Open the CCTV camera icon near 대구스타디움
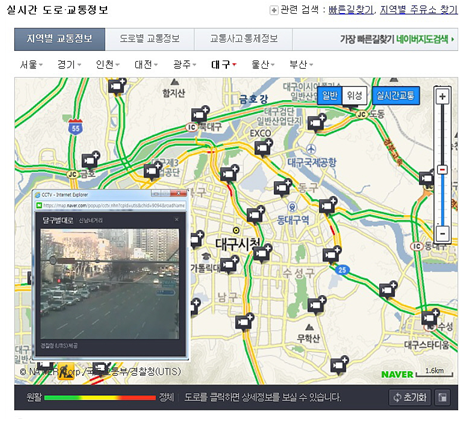Screen dimensions: 470x421 (430, 318)
